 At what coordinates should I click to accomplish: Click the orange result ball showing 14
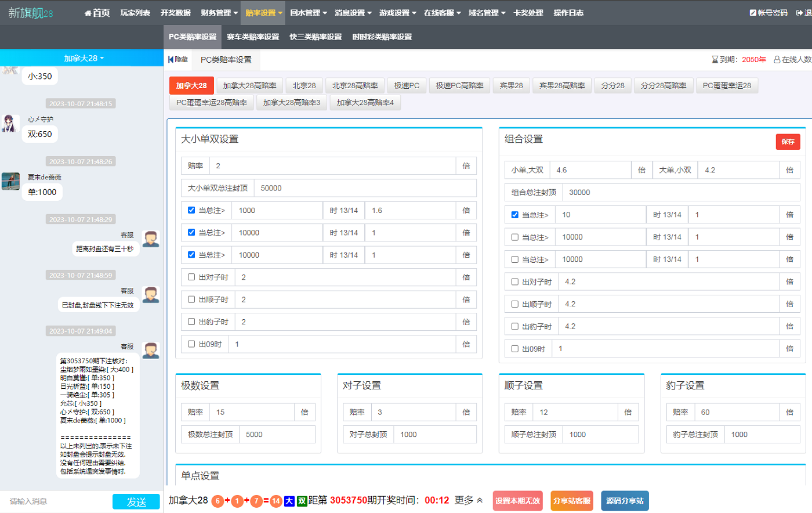click(276, 501)
